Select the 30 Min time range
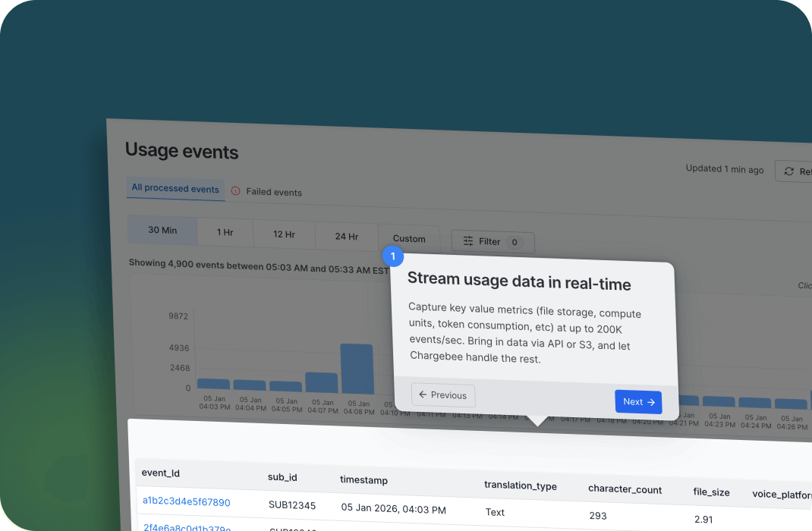This screenshot has width=812, height=531. click(162, 230)
